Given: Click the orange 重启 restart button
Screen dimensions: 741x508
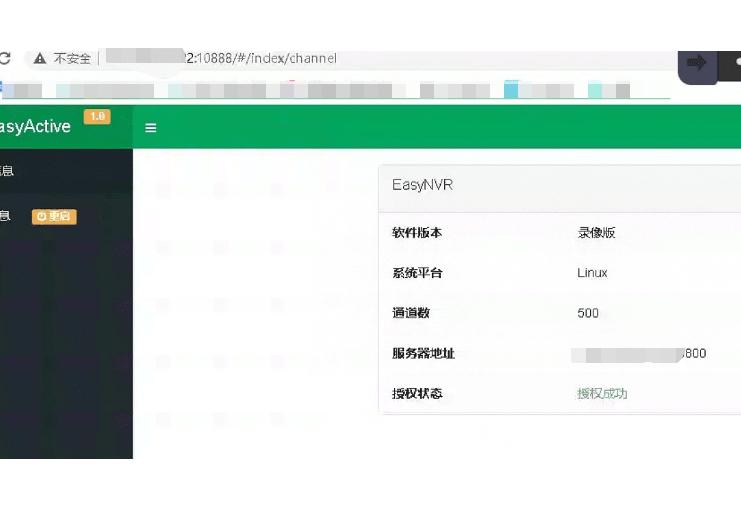Looking at the screenshot, I should 54,216.
